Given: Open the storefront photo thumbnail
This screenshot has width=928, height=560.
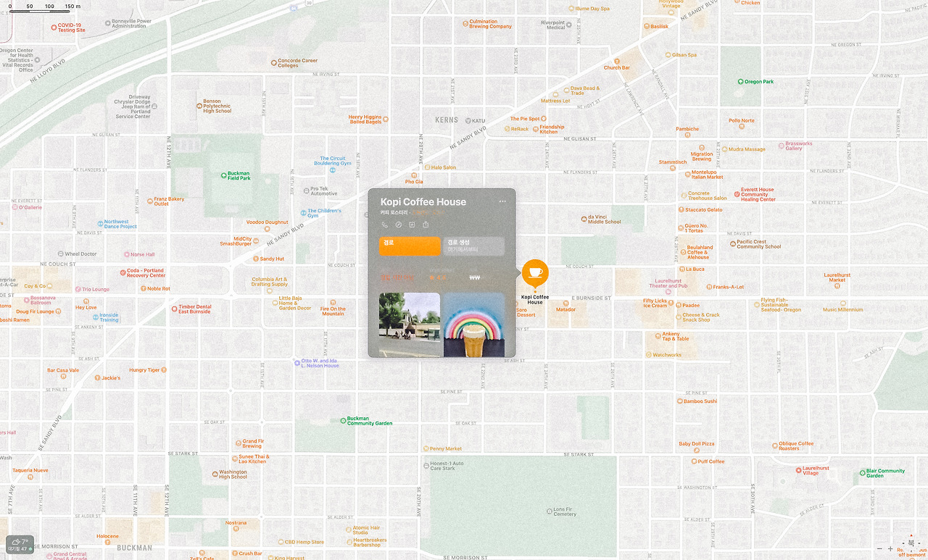Looking at the screenshot, I should pos(410,325).
